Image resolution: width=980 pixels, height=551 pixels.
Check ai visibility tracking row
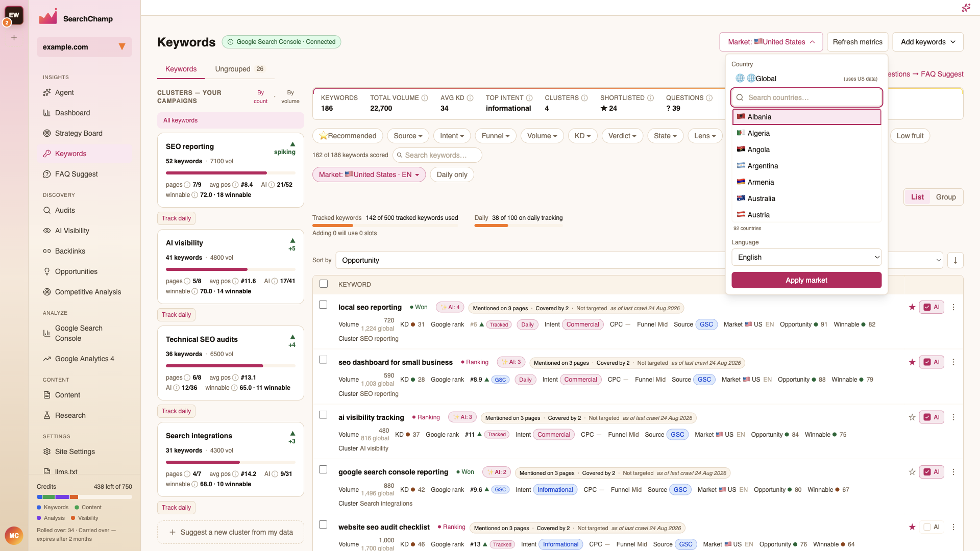tap(323, 415)
